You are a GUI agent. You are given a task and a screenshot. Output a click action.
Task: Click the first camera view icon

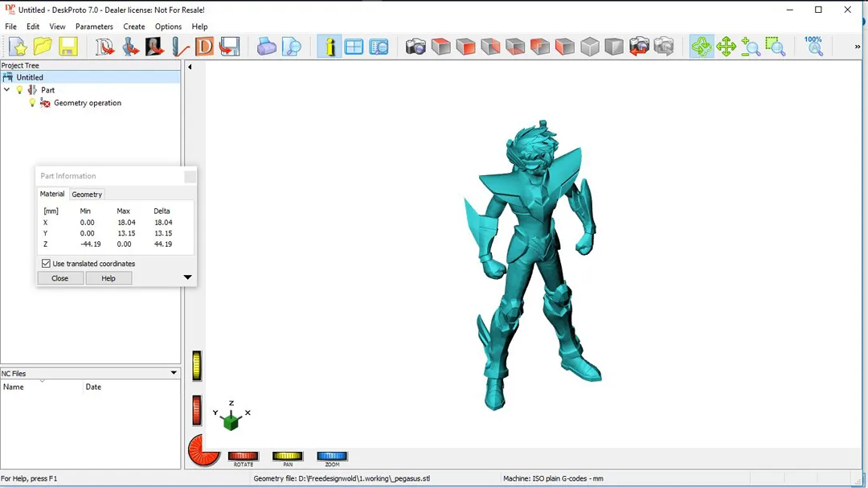[416, 47]
